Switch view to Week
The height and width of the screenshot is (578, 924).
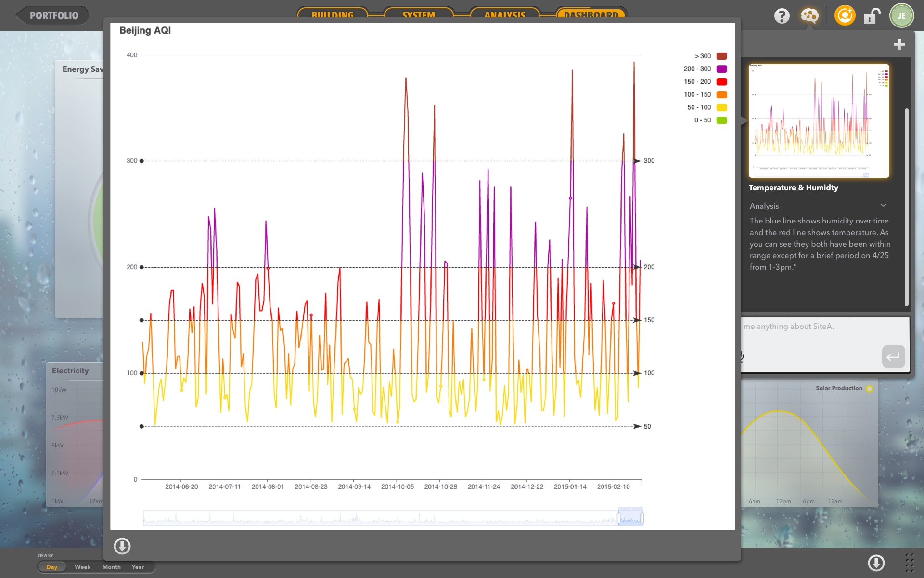coord(82,567)
